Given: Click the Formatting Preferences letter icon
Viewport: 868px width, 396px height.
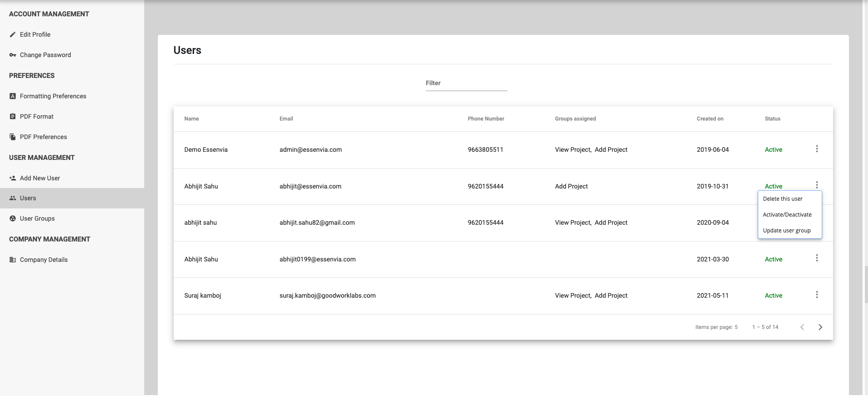Looking at the screenshot, I should (13, 96).
